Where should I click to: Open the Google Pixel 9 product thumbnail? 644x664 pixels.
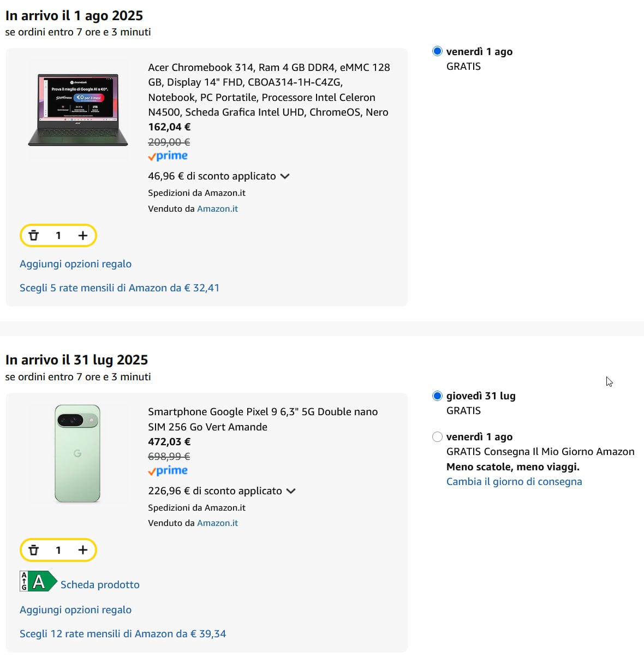pos(77,453)
